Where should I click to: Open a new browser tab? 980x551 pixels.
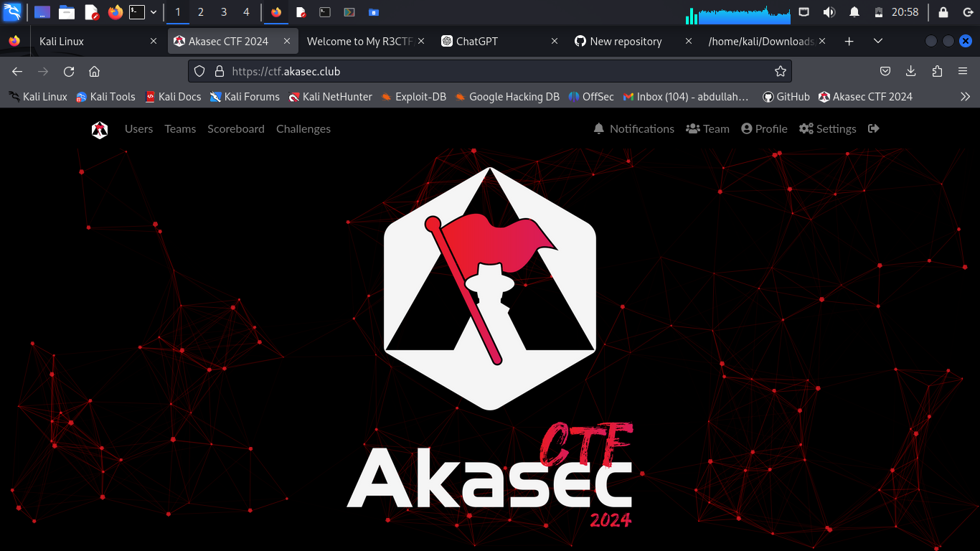pyautogui.click(x=849, y=42)
